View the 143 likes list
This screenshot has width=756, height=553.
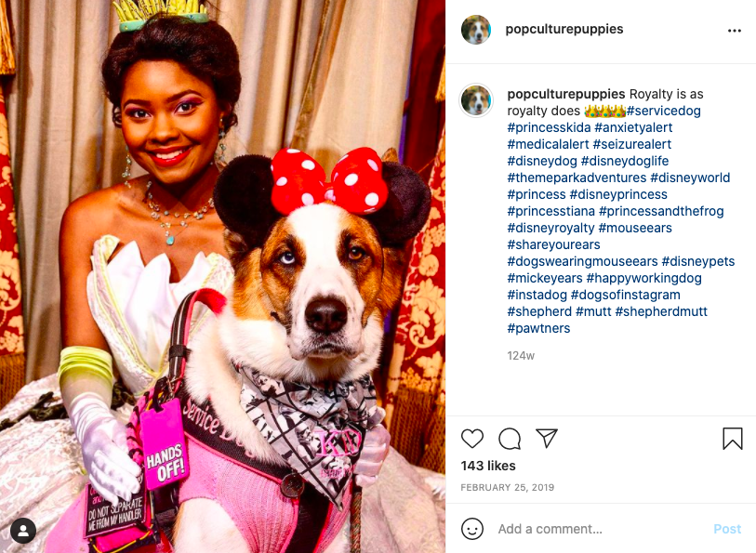488,466
